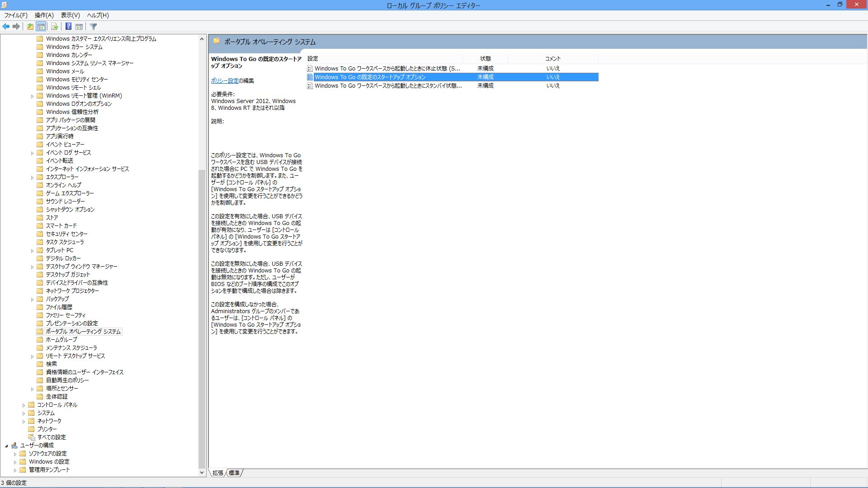Select the スタンバイ状態 policy setting row

click(388, 86)
